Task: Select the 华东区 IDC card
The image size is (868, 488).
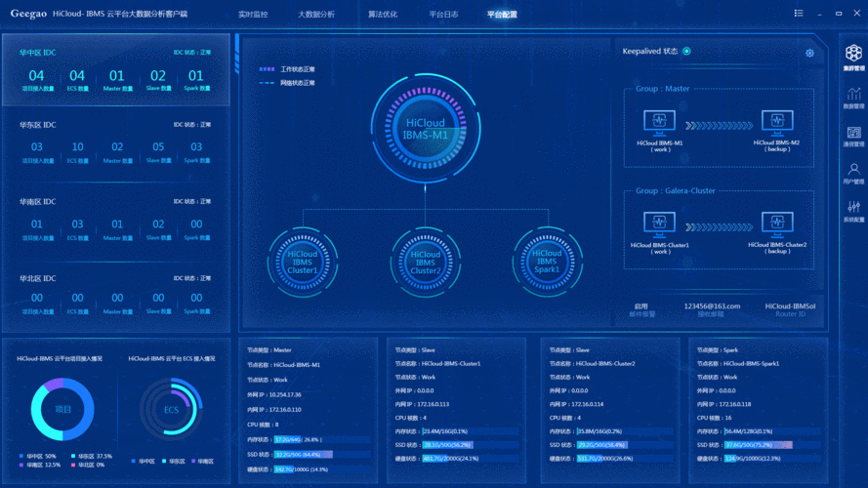Action: [115, 142]
